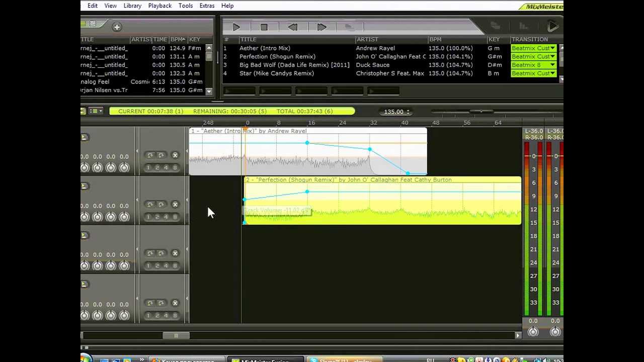Click the first loop icon on track 2

coord(150,204)
